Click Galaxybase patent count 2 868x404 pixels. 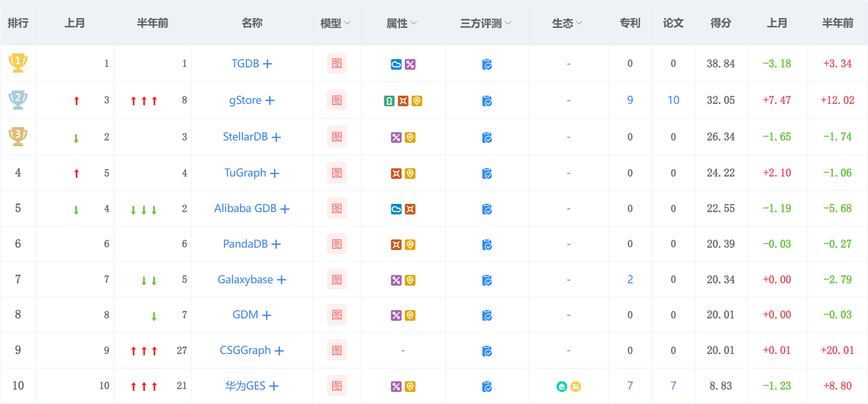pyautogui.click(x=630, y=279)
